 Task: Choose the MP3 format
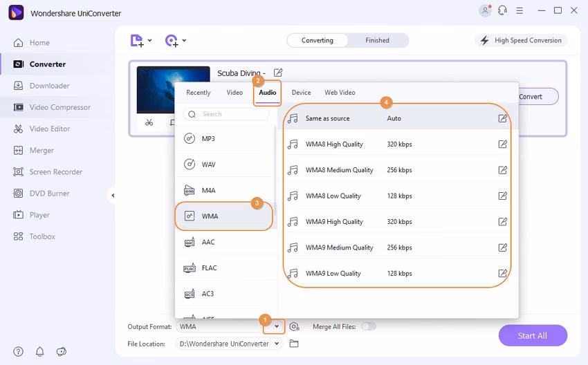(x=225, y=139)
